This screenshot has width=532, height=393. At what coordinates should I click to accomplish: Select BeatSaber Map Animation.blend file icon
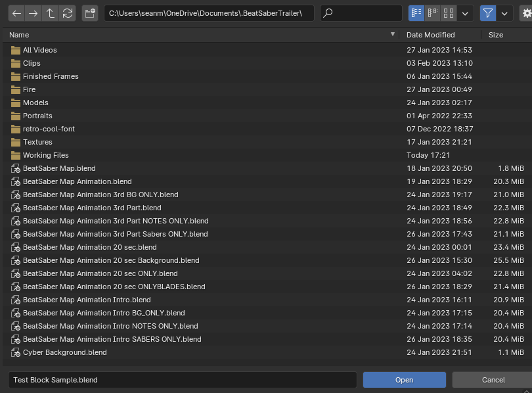point(16,182)
